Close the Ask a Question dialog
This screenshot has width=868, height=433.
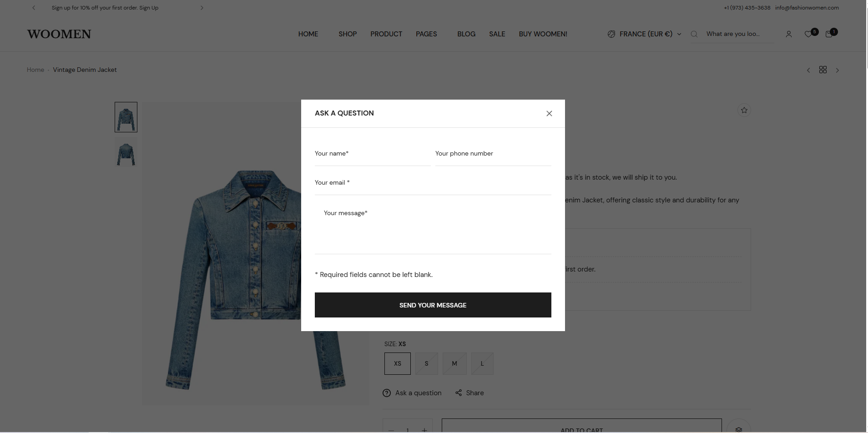[x=549, y=114]
